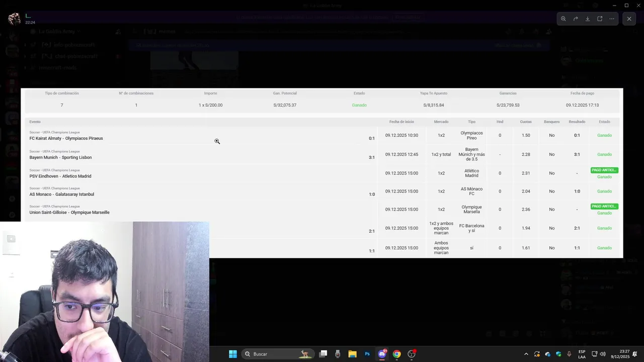The height and width of the screenshot is (362, 644).
Task: Open the three-dot more options menu
Action: coord(612,19)
